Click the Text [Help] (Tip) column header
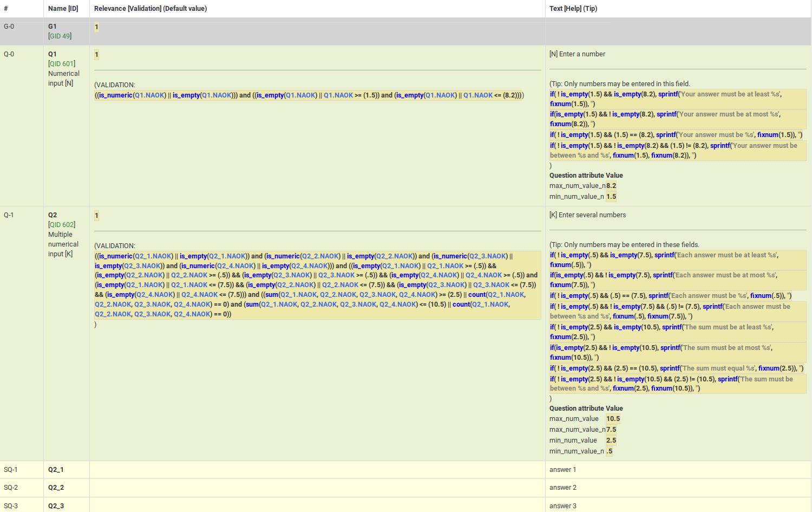The height and width of the screenshot is (512, 812). [x=573, y=9]
